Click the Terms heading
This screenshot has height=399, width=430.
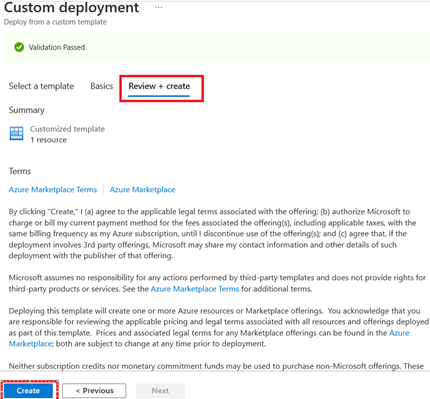pyautogui.click(x=20, y=171)
